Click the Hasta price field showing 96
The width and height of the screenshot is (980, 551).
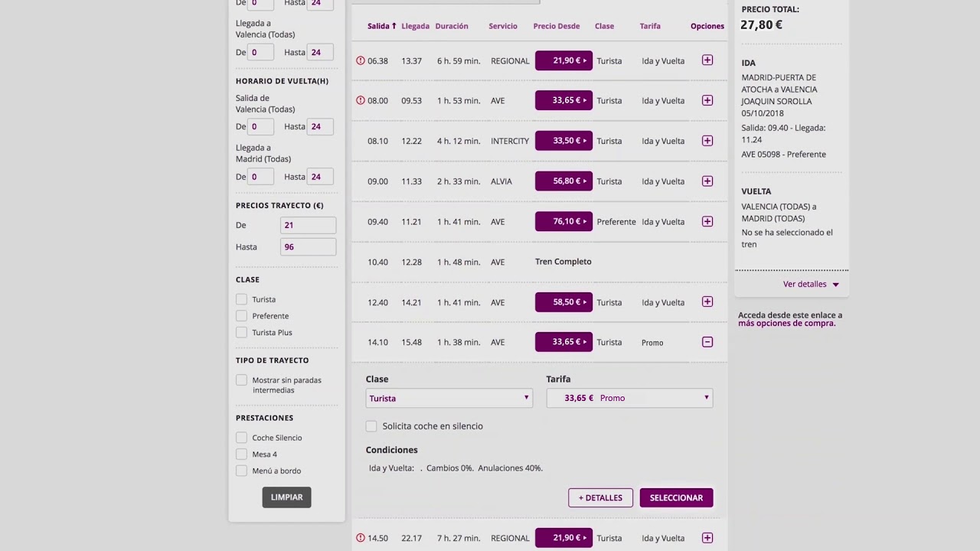point(308,247)
